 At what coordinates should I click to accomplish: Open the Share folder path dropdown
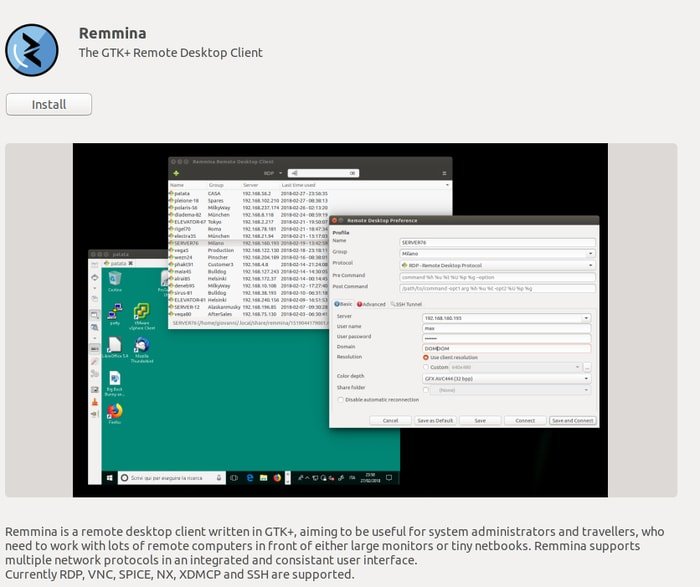pos(510,390)
